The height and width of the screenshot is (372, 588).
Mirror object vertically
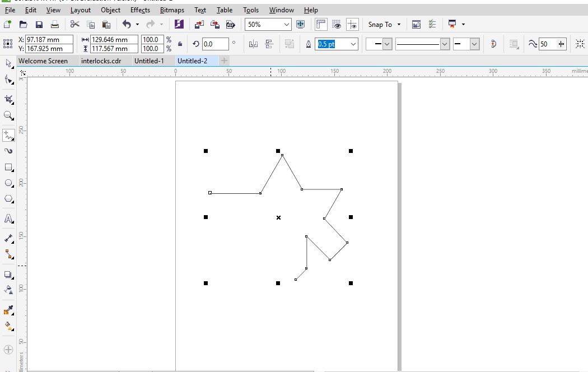[x=269, y=44]
